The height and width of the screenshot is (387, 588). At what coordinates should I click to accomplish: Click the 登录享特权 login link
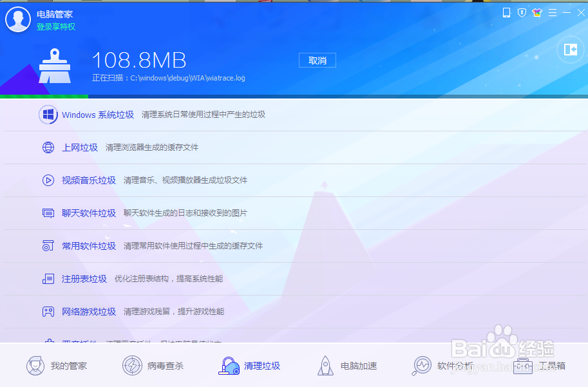pos(57,27)
